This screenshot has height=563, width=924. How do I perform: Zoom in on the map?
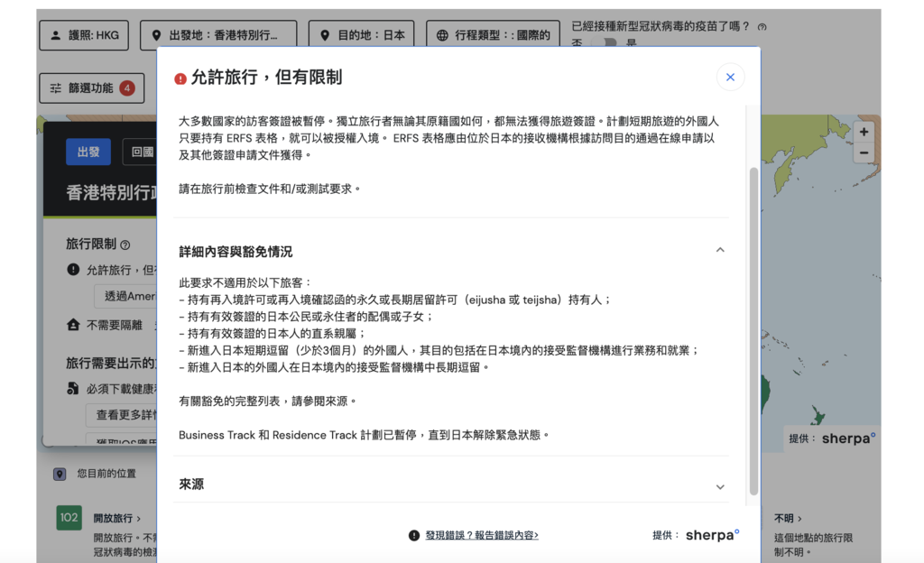click(x=864, y=132)
